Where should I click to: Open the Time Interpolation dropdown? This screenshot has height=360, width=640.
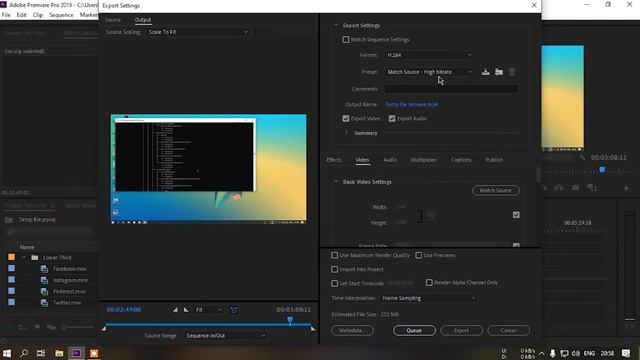429,298
